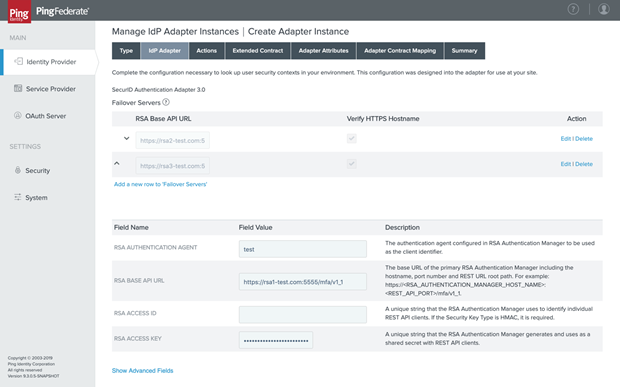620x387 pixels.
Task: Click the Failover Servers help icon
Action: [166, 102]
